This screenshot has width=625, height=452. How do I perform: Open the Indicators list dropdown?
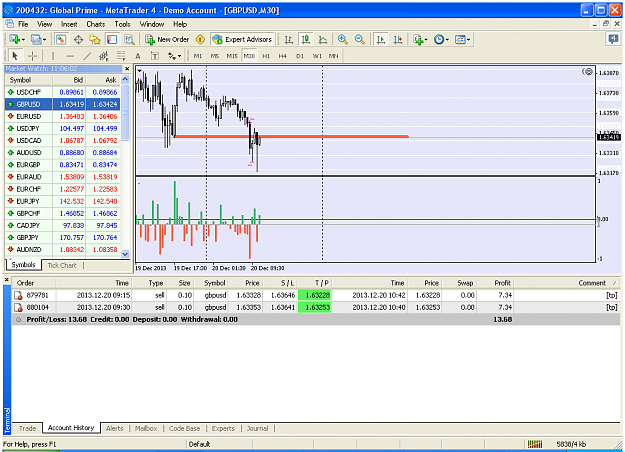pos(420,39)
